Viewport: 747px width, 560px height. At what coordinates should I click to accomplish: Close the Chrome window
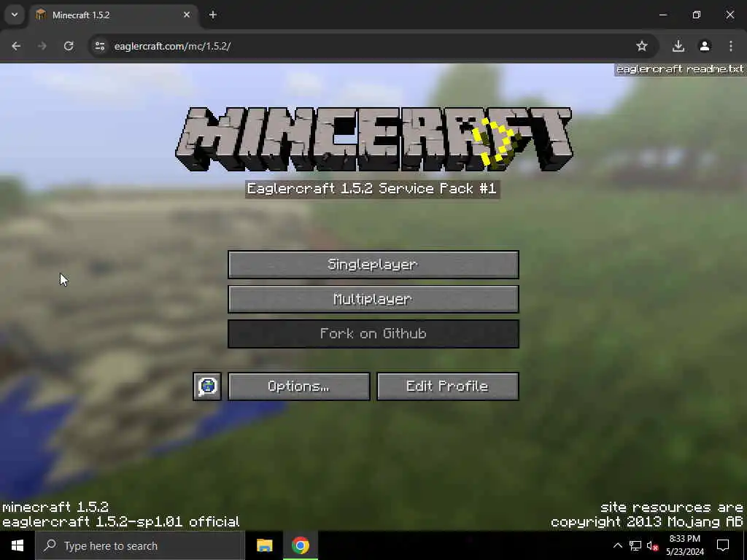coord(729,15)
